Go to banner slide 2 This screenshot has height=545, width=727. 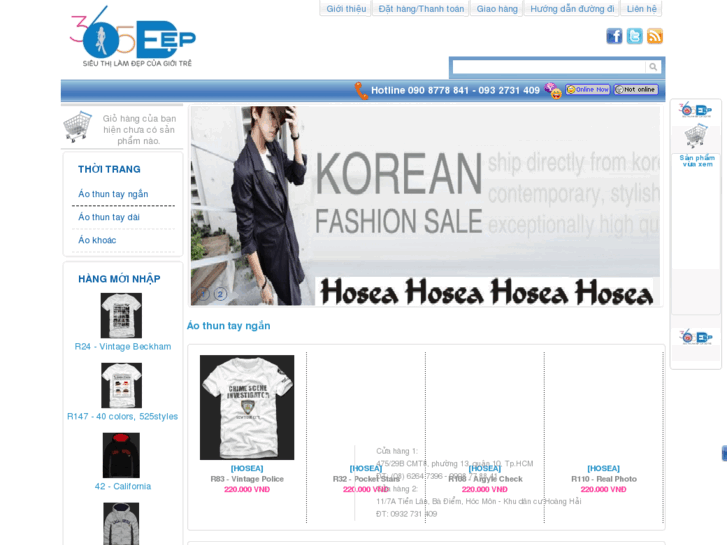[x=220, y=294]
